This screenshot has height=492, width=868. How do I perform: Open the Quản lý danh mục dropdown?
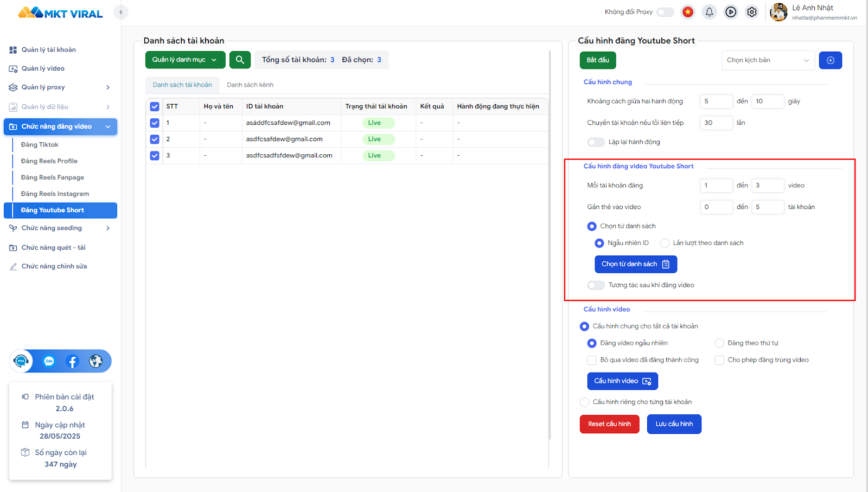[185, 60]
